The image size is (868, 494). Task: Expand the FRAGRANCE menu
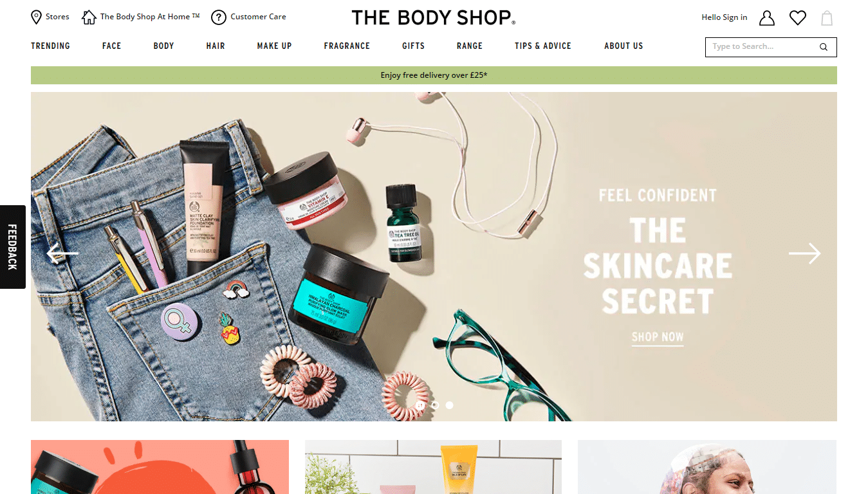pos(347,46)
